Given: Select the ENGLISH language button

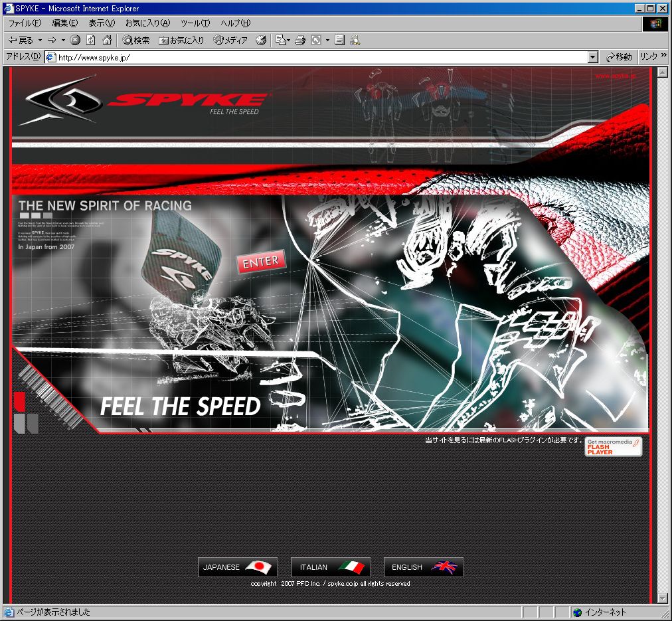Looking at the screenshot, I should coord(424,567).
